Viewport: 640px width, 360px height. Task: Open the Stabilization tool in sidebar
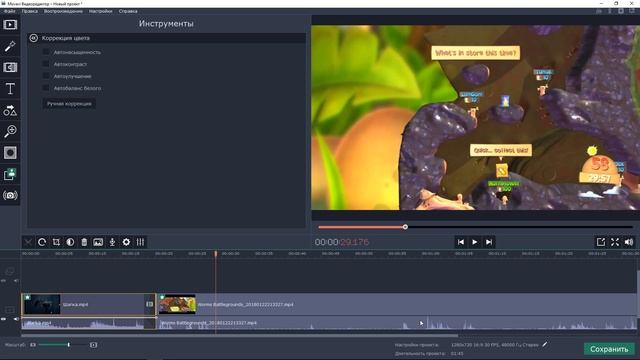click(x=10, y=153)
